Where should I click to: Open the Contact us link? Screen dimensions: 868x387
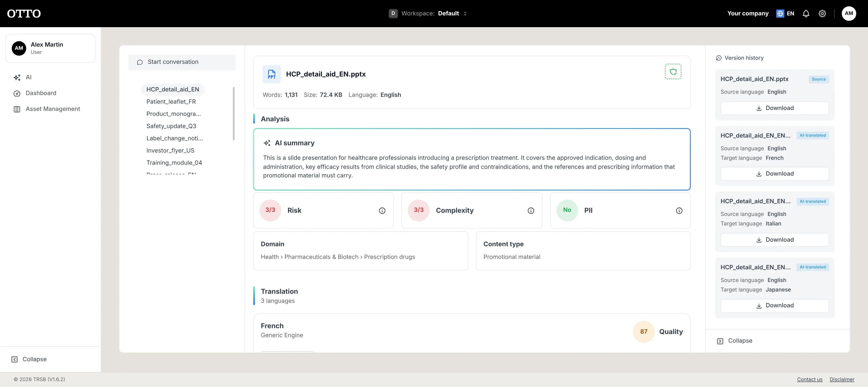pyautogui.click(x=810, y=380)
